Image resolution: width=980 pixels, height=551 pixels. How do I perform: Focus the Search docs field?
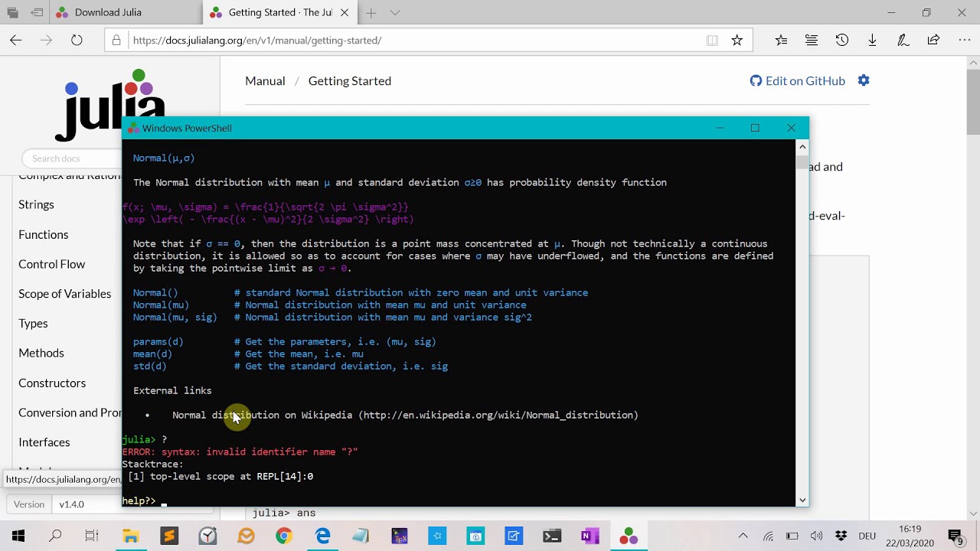coord(70,158)
